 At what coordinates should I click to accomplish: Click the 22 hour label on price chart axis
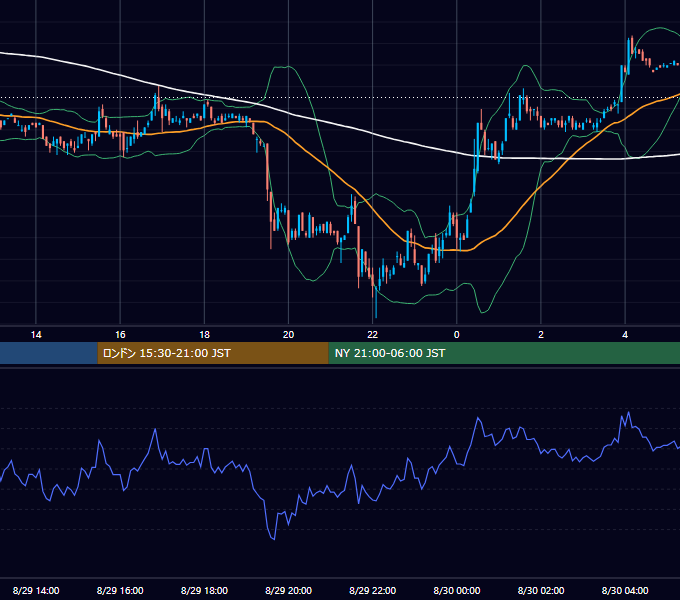pos(373,335)
